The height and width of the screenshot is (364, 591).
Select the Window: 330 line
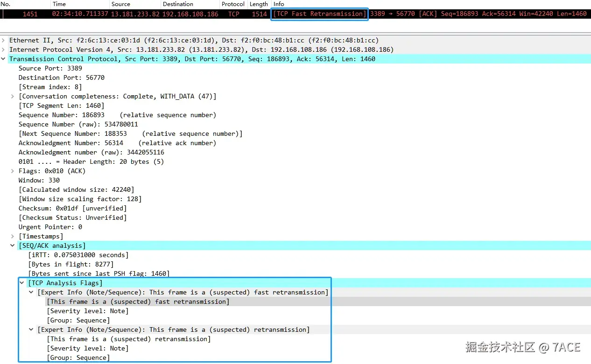[39, 181]
